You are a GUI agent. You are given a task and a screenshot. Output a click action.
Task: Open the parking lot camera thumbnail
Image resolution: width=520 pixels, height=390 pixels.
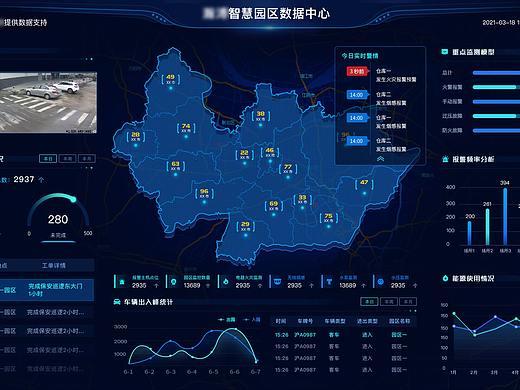[48, 103]
